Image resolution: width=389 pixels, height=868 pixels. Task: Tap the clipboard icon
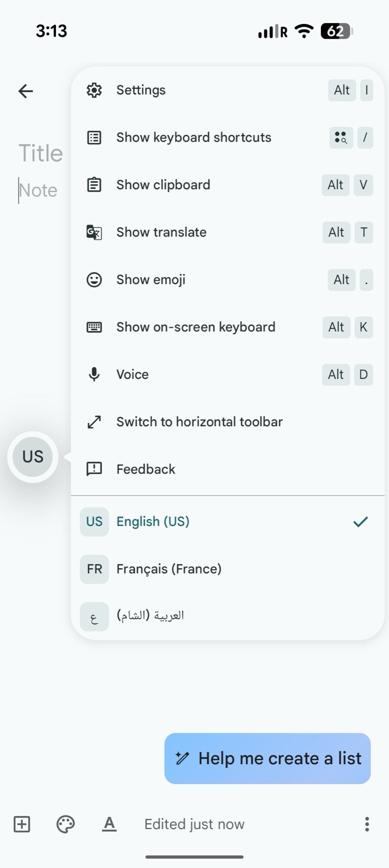point(94,185)
